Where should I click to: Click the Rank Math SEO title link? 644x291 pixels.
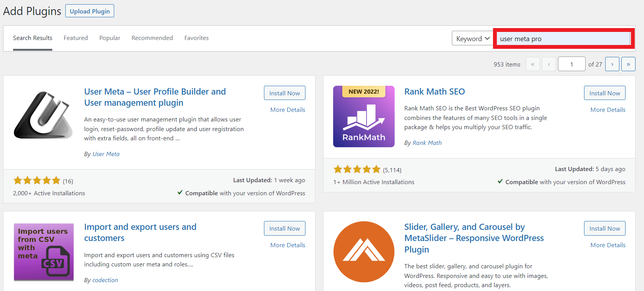(434, 91)
